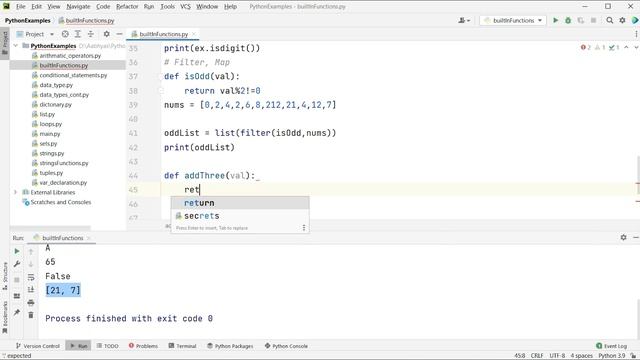
Task: Close the builtinFunctions Run tab
Action: click(89, 238)
